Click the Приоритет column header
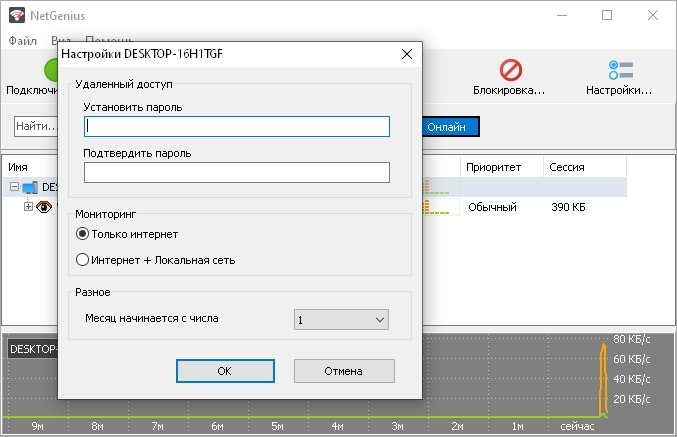This screenshot has width=677, height=437. (502, 167)
